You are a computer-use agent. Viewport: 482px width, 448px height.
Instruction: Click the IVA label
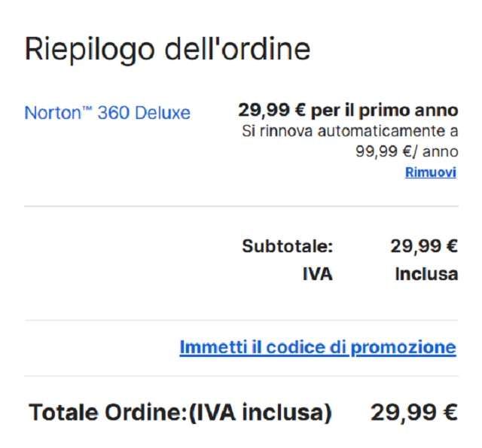pos(317,274)
